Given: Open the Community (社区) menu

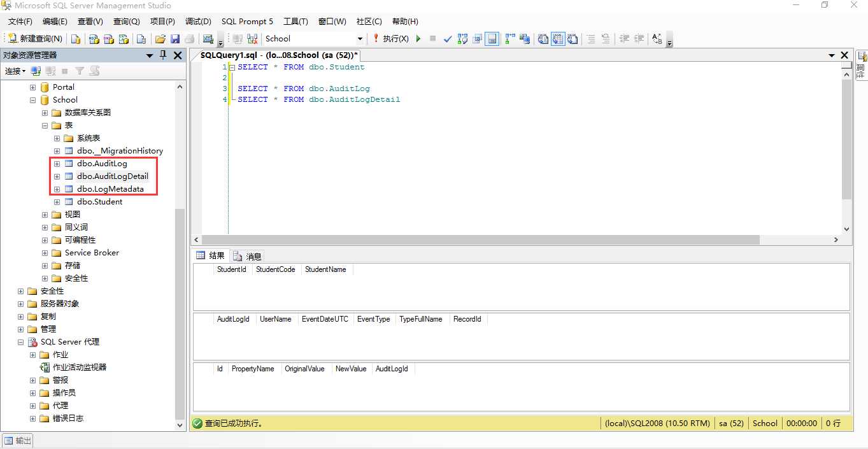Looking at the screenshot, I should click(369, 22).
